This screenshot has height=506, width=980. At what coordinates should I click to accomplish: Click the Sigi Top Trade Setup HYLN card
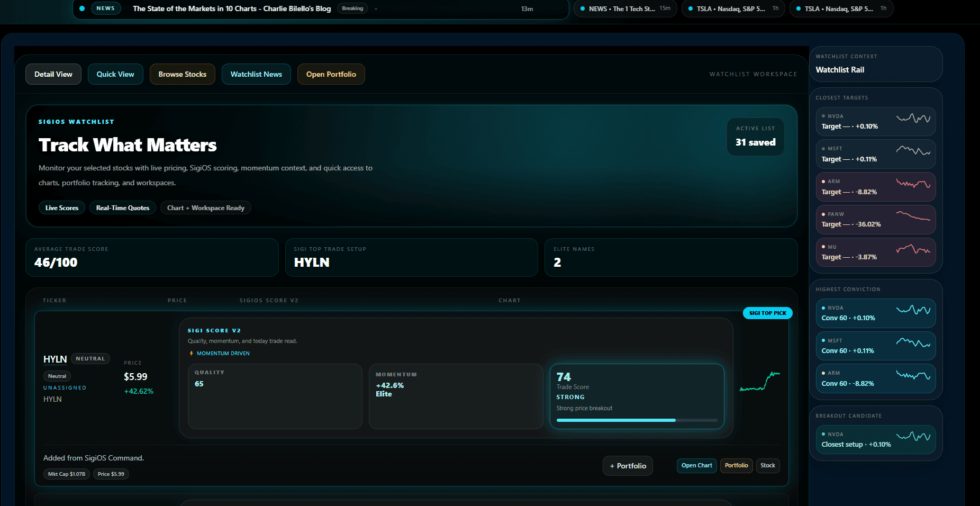coord(412,257)
